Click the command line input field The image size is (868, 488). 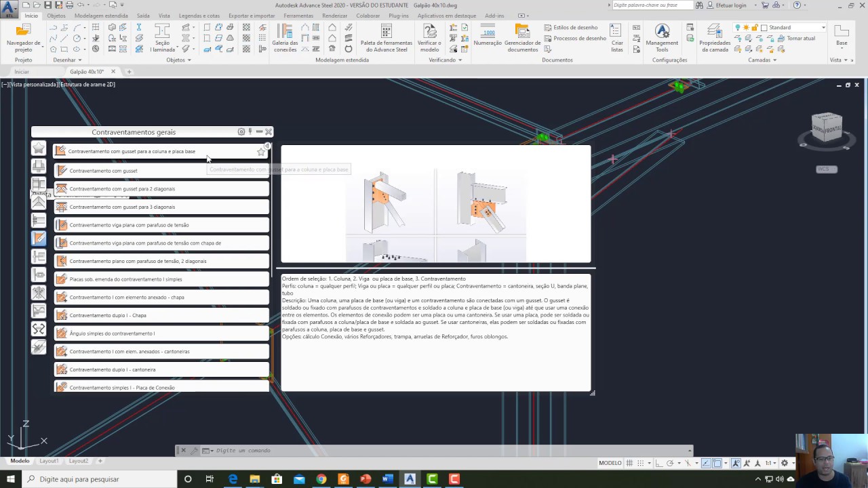(x=448, y=451)
